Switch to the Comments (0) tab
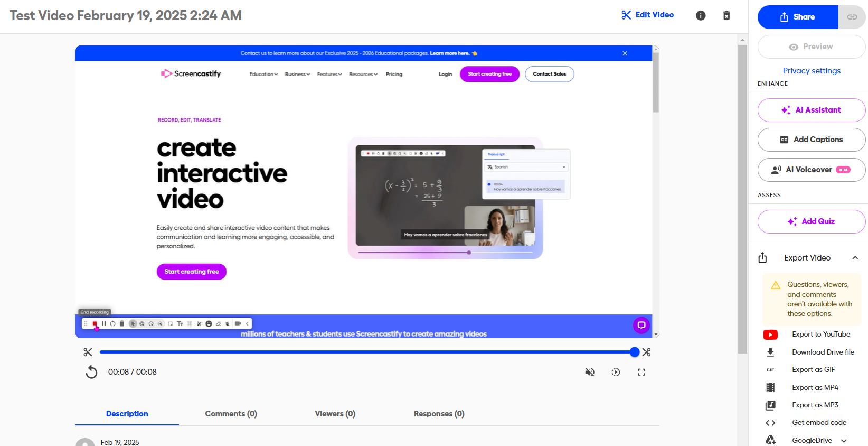This screenshot has height=446, width=868. (x=231, y=414)
